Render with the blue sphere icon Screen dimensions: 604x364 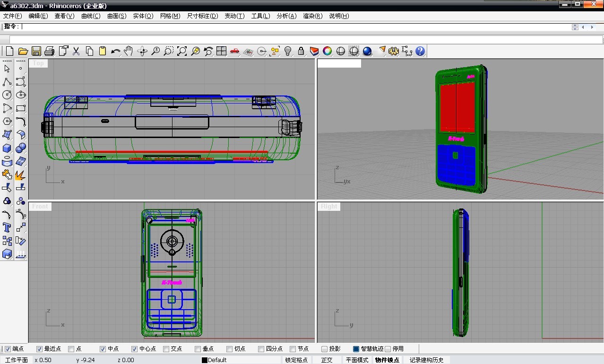pos(367,51)
